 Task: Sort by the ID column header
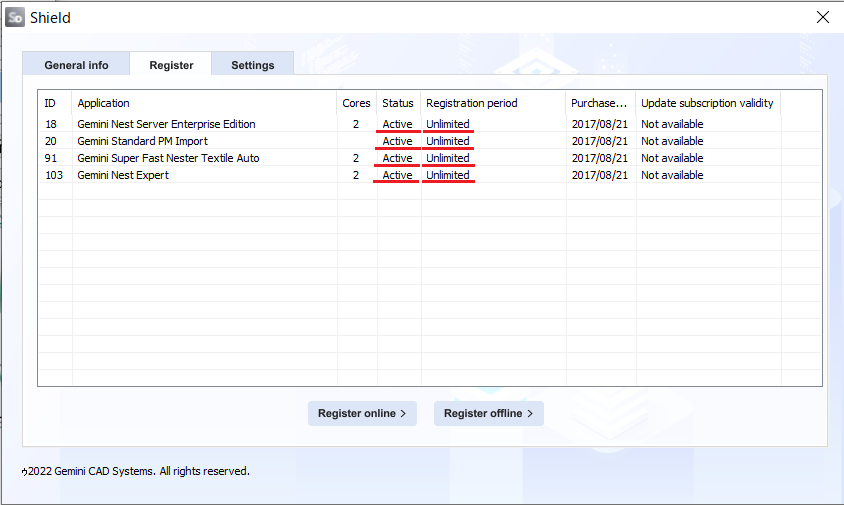click(x=54, y=103)
